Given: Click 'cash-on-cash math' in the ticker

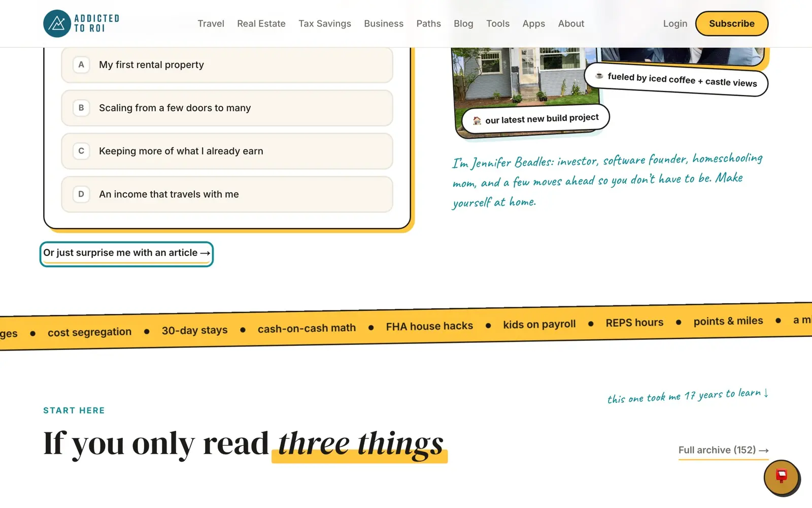Looking at the screenshot, I should click(x=307, y=328).
